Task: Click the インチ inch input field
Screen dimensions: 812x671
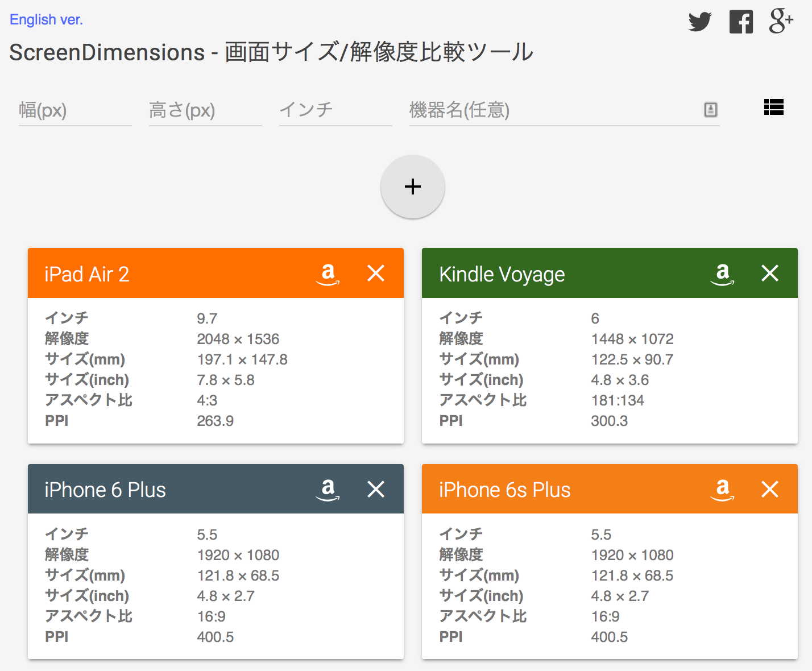Action: coord(334,111)
